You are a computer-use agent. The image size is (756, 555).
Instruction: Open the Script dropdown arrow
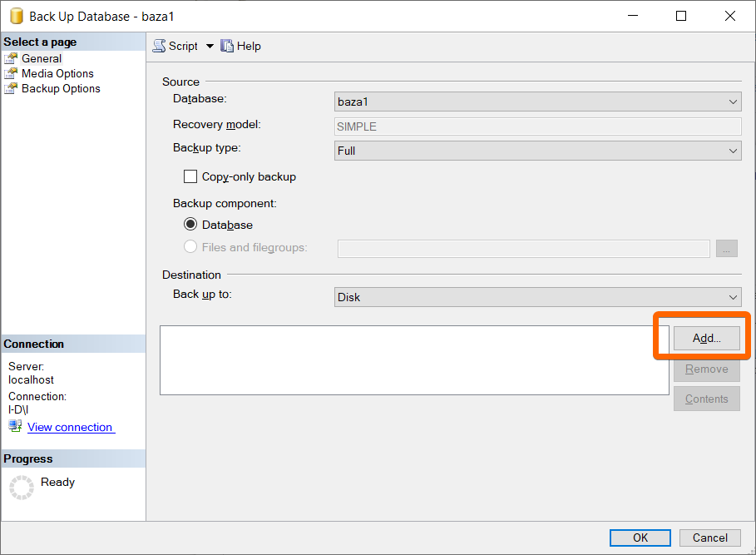click(210, 47)
